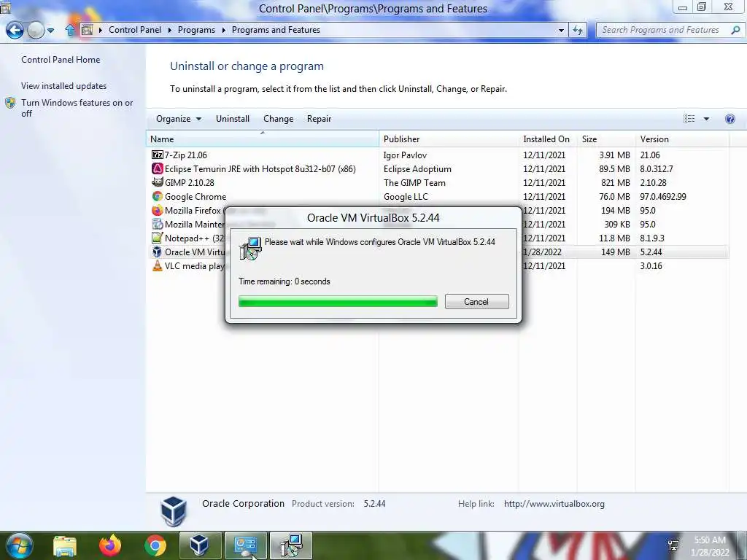
Task: Click the Mozilla Firefox icon in the list
Action: [x=158, y=210]
